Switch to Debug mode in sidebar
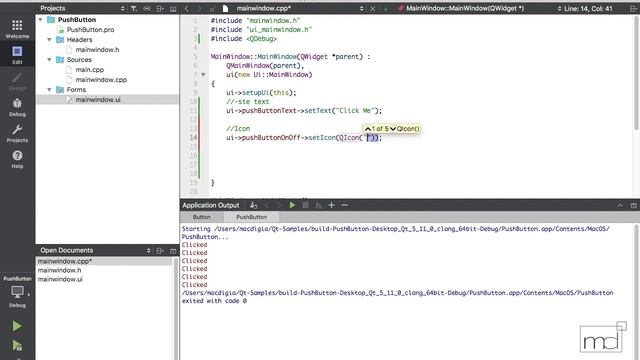The width and height of the screenshot is (640, 360). pos(17,107)
